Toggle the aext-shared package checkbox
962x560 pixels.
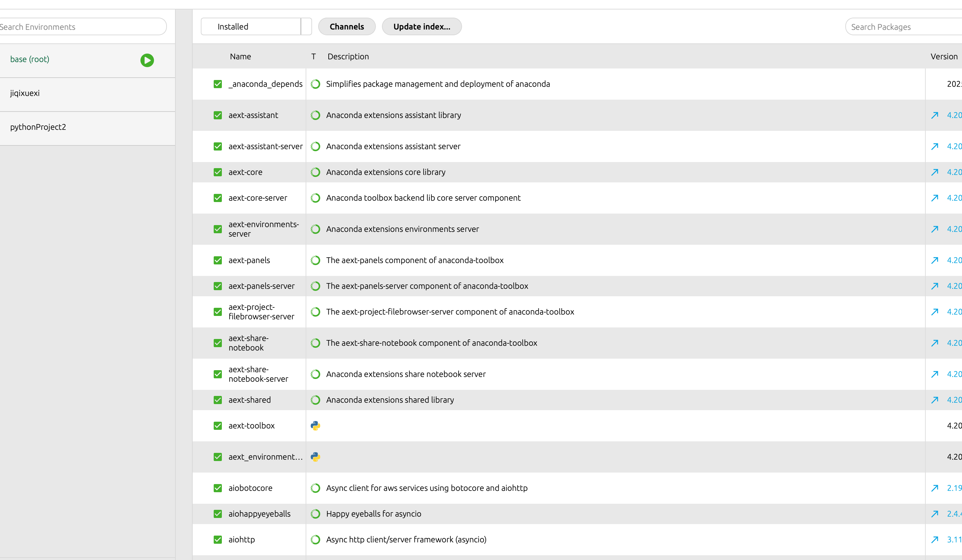[x=217, y=400]
